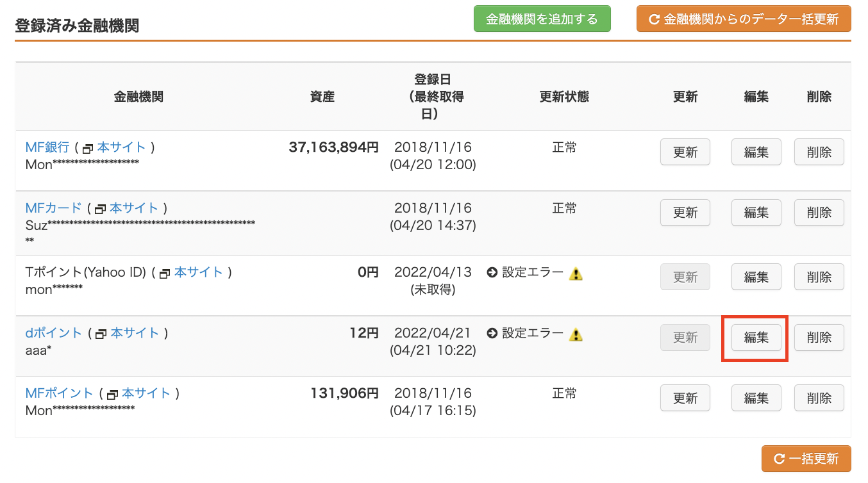868x483 pixels.
Task: Click the external window icon in the MFカード row
Action: tap(100, 209)
